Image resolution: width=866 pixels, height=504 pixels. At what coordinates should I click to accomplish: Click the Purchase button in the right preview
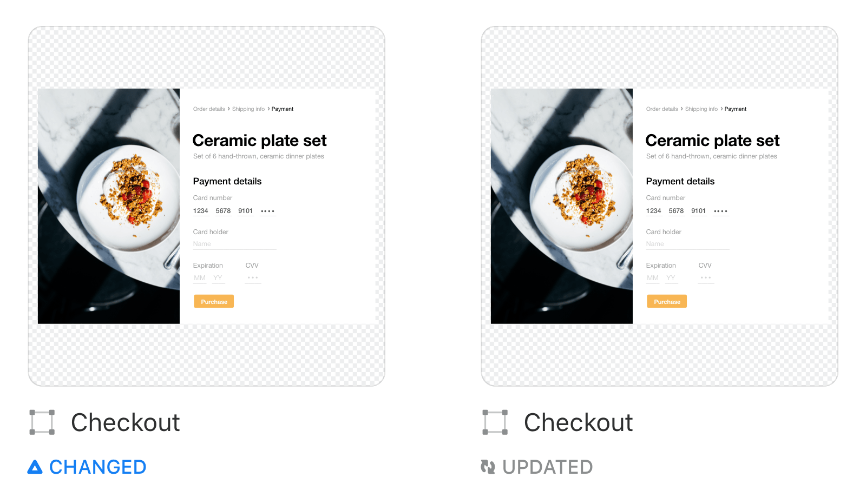[667, 301]
